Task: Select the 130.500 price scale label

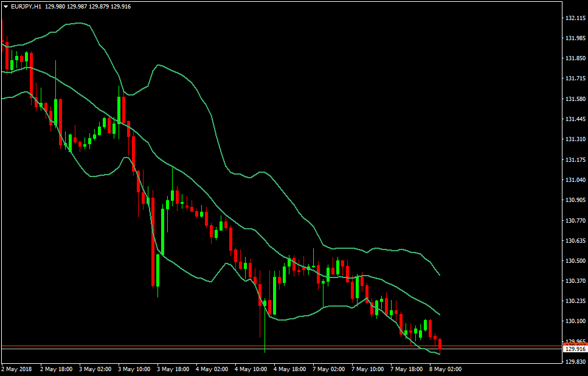Action: [575, 261]
